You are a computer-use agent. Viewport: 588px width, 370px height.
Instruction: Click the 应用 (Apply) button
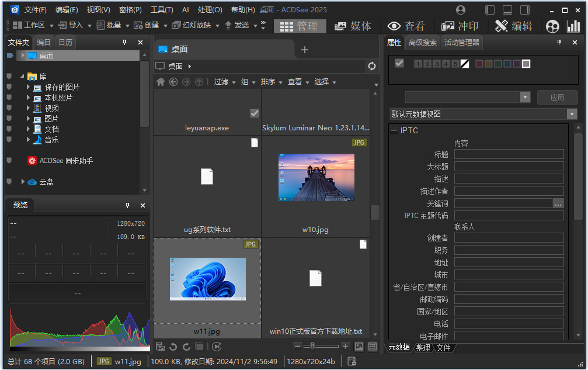click(559, 97)
